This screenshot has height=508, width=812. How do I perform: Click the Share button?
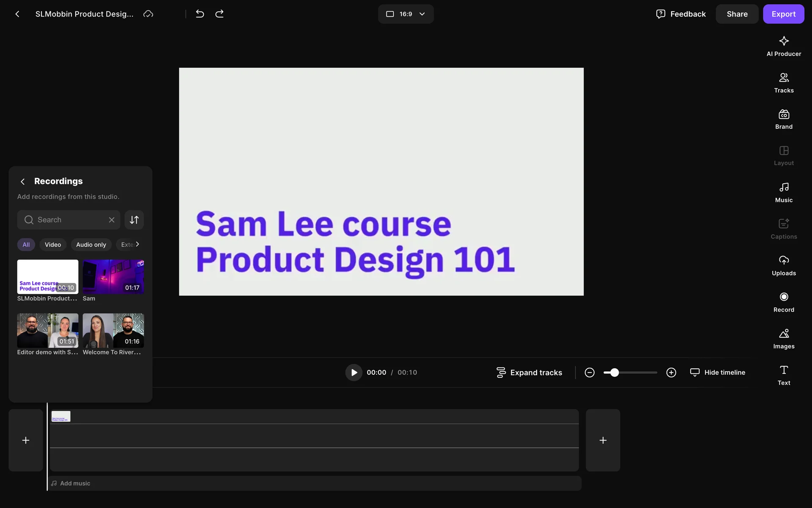click(737, 14)
